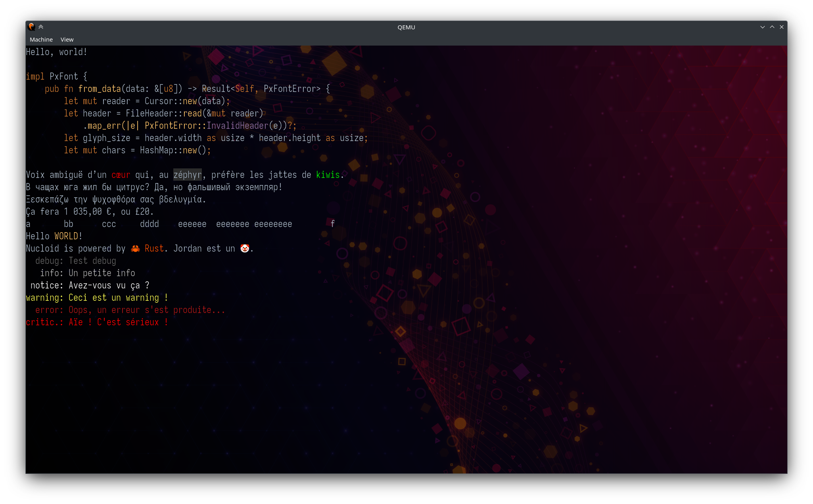Screen dimensions: 813x504
Task: Click the yellow warning: label
Action: [x=44, y=298]
